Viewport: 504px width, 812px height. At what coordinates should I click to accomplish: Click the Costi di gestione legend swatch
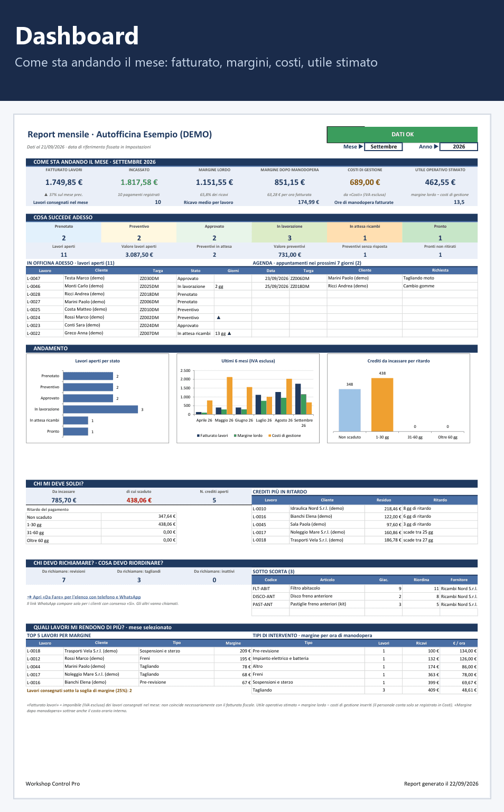pyautogui.click(x=269, y=436)
